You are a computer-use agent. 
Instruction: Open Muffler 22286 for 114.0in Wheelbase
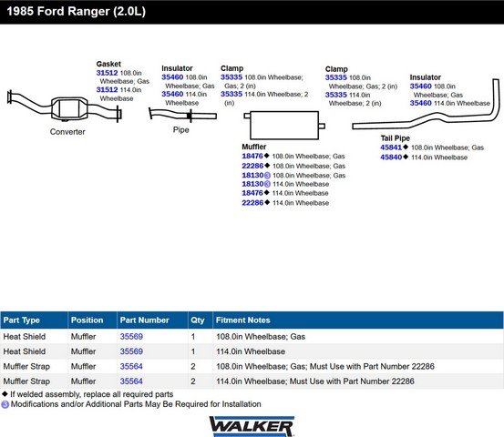252,203
